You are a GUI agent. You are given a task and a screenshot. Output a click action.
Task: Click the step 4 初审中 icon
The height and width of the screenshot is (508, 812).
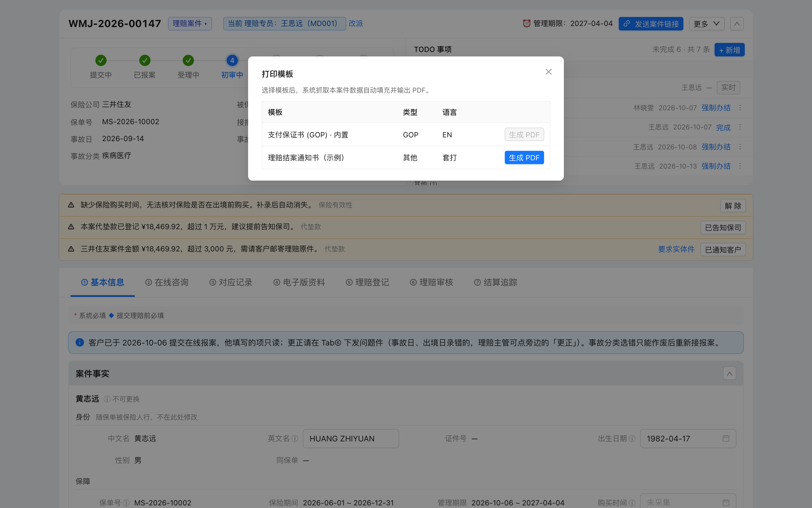pos(232,60)
